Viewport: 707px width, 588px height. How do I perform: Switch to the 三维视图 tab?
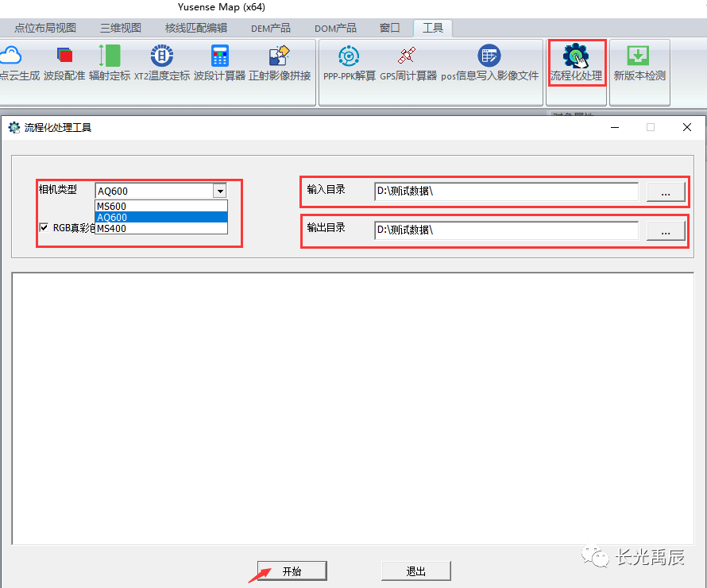[120, 28]
